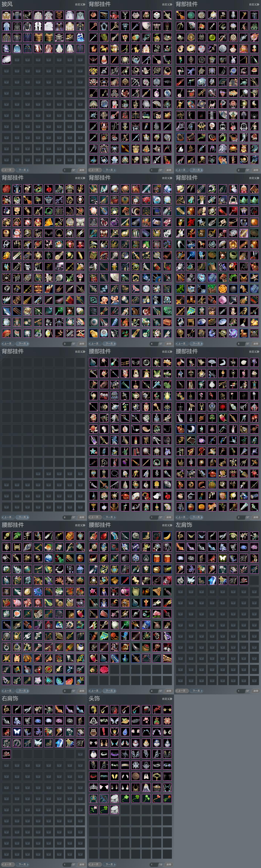Choose the blonde ponytail hair headpiece

click(93, 710)
